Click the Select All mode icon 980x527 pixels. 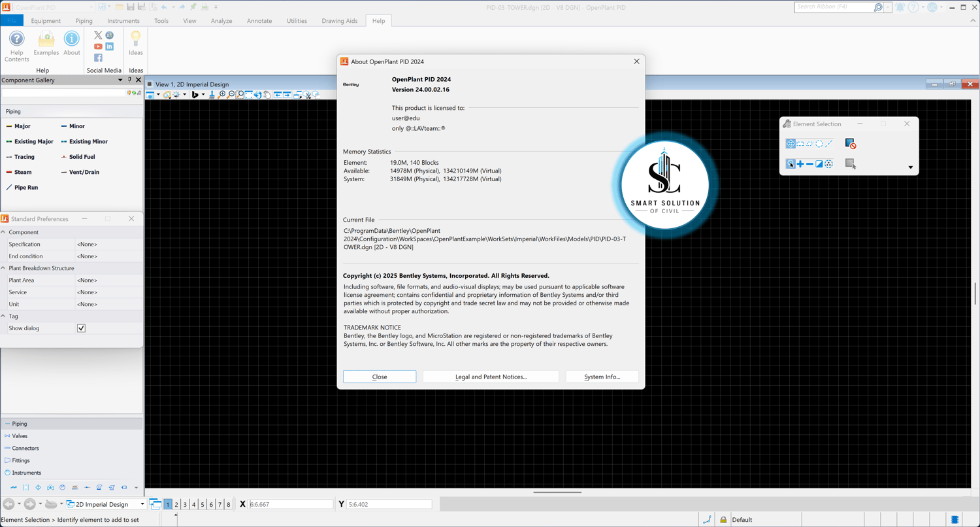pyautogui.click(x=828, y=164)
